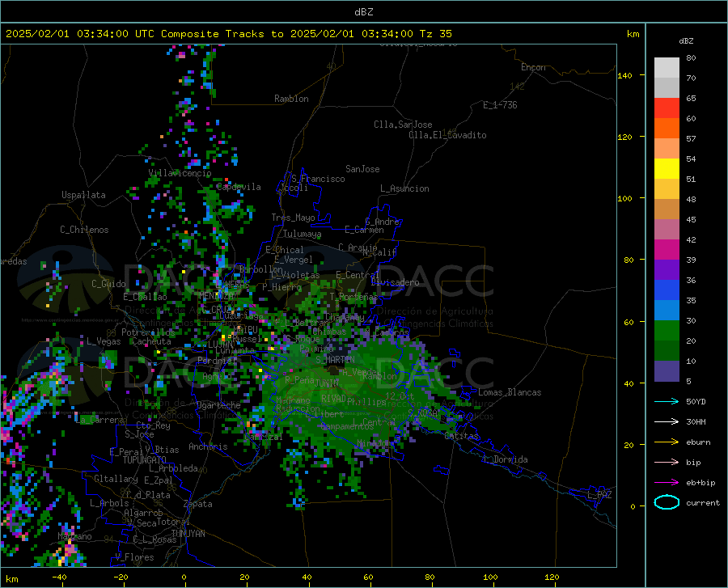Click the S_MARTIN place label

click(x=335, y=360)
